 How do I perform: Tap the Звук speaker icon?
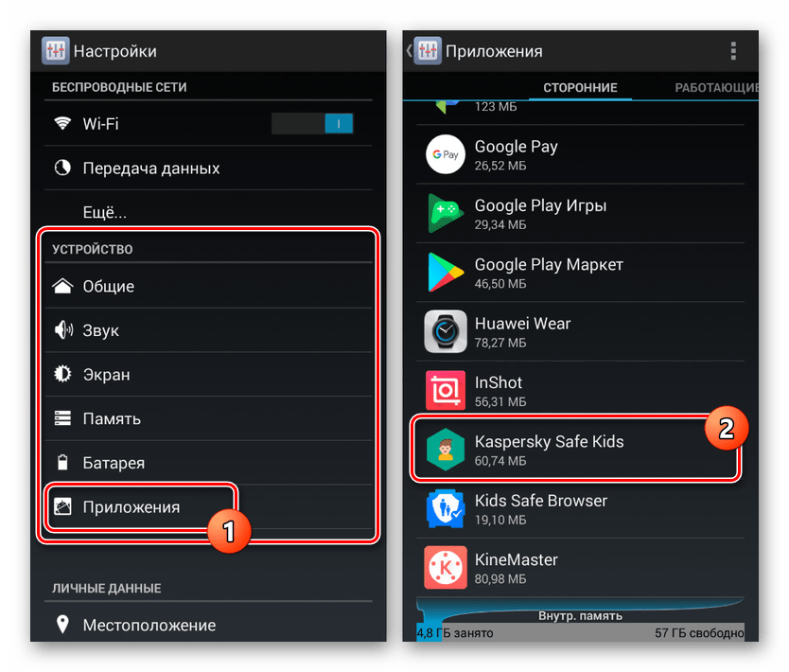[63, 330]
